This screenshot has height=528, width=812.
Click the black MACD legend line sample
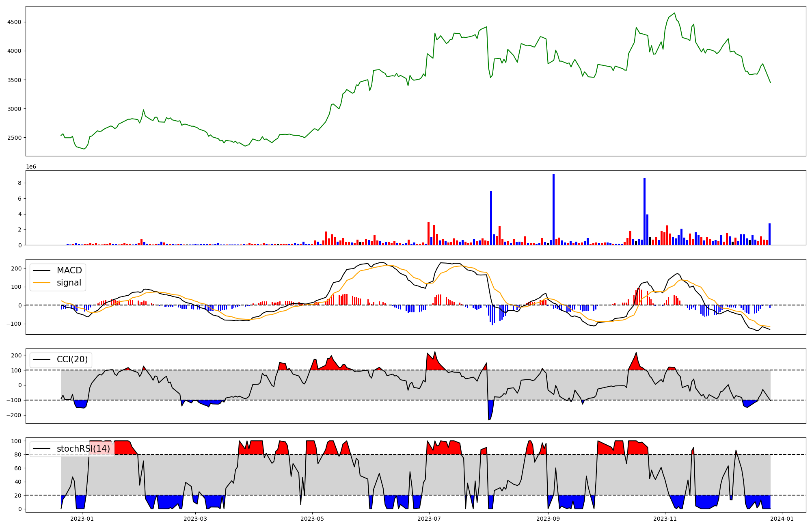coord(41,270)
